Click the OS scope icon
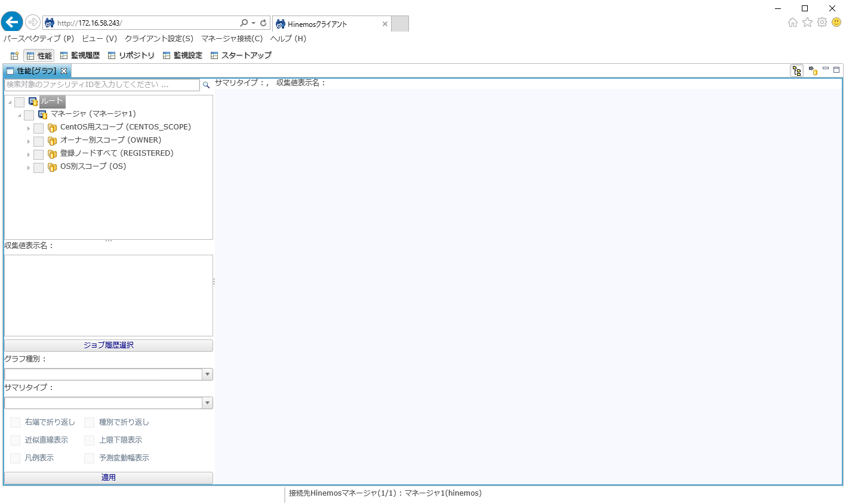The image size is (846, 504). click(53, 166)
